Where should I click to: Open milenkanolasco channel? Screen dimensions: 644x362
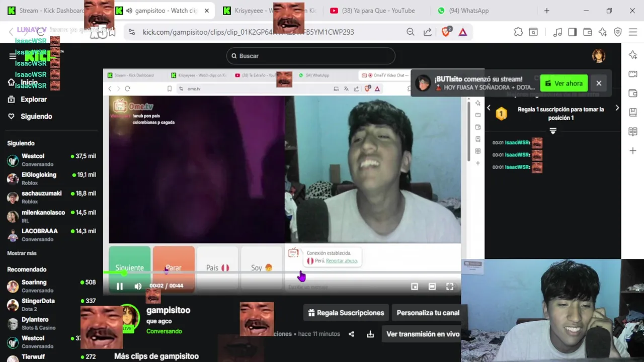(51, 216)
